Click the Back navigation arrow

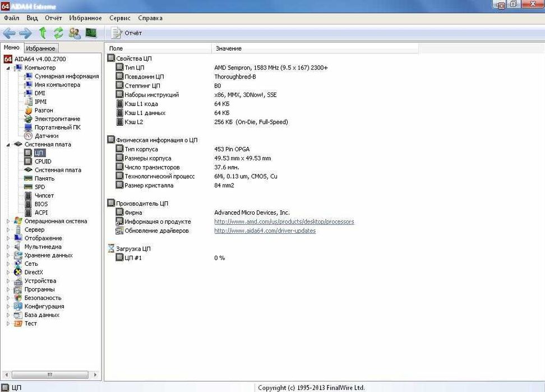[9, 33]
